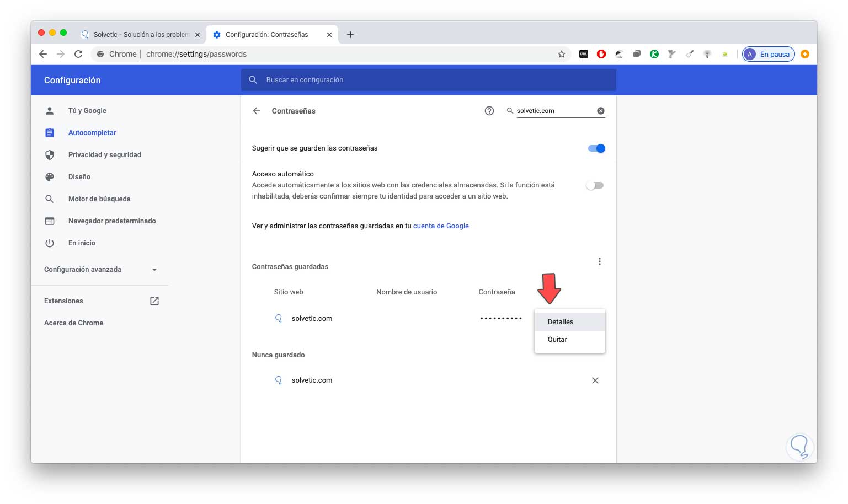Click the masked password dots for solvetic.com
This screenshot has height=504, width=848.
click(x=501, y=319)
